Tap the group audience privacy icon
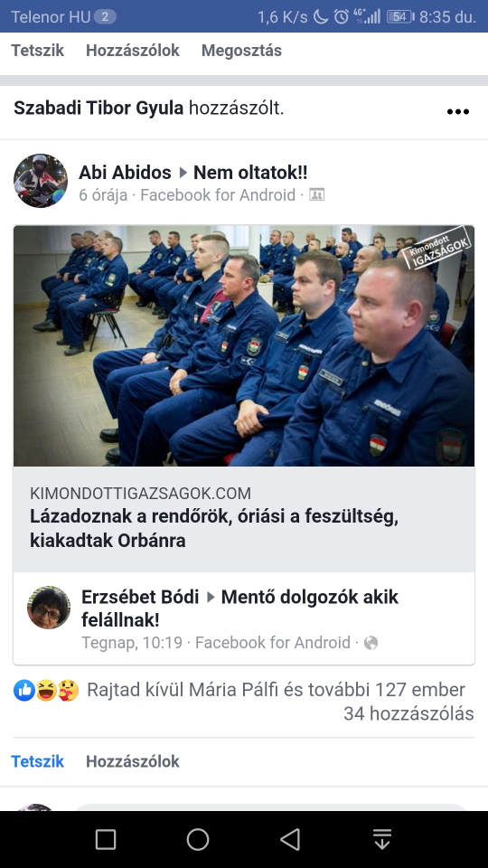 [x=316, y=195]
